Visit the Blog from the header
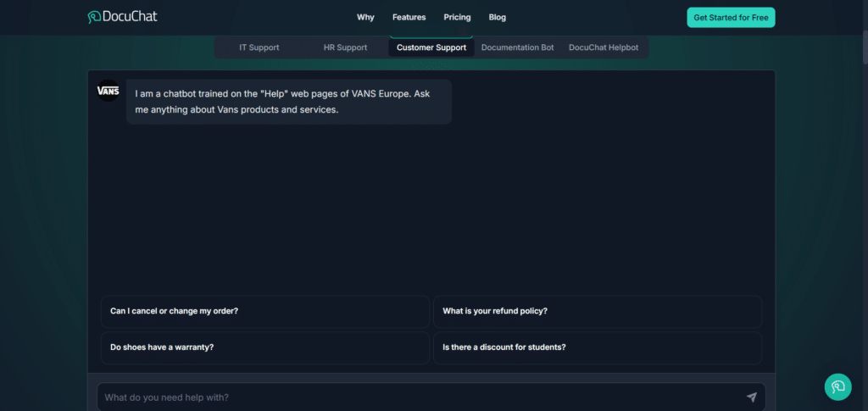The image size is (868, 411). click(497, 17)
